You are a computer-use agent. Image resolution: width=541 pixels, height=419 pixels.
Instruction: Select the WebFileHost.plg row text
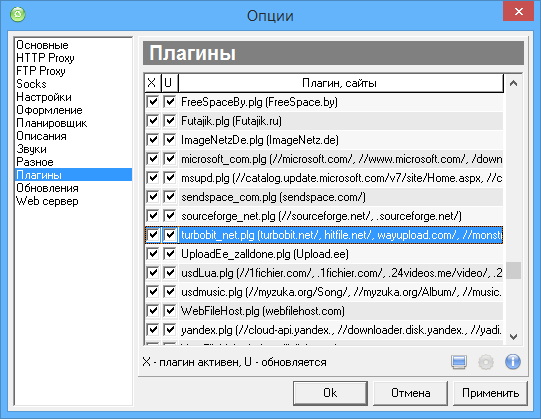click(263, 311)
